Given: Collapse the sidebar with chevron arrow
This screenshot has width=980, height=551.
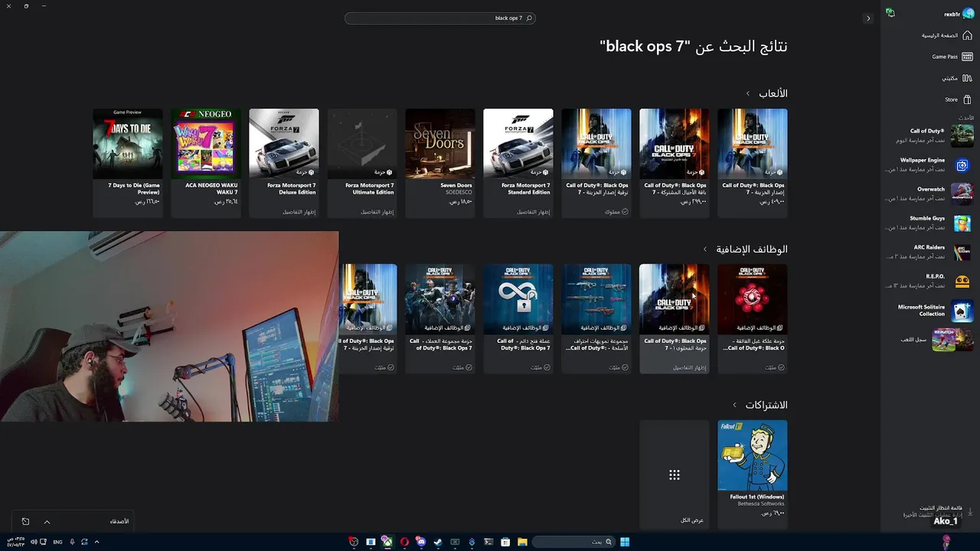Looking at the screenshot, I should (868, 18).
